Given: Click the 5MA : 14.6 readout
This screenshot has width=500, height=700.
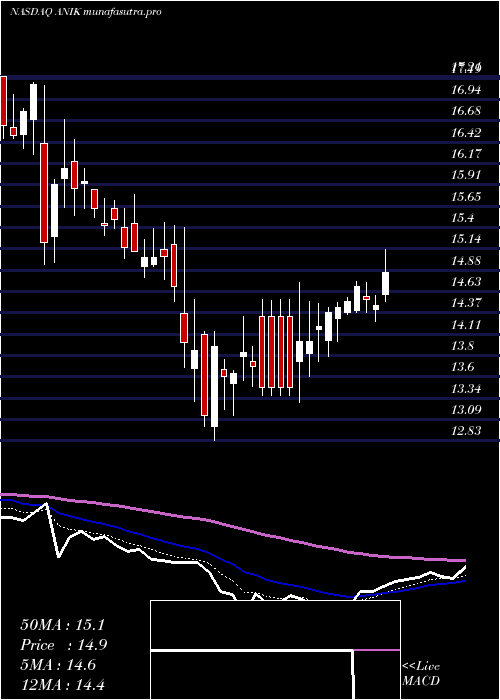Looking at the screenshot, I should 58,665.
